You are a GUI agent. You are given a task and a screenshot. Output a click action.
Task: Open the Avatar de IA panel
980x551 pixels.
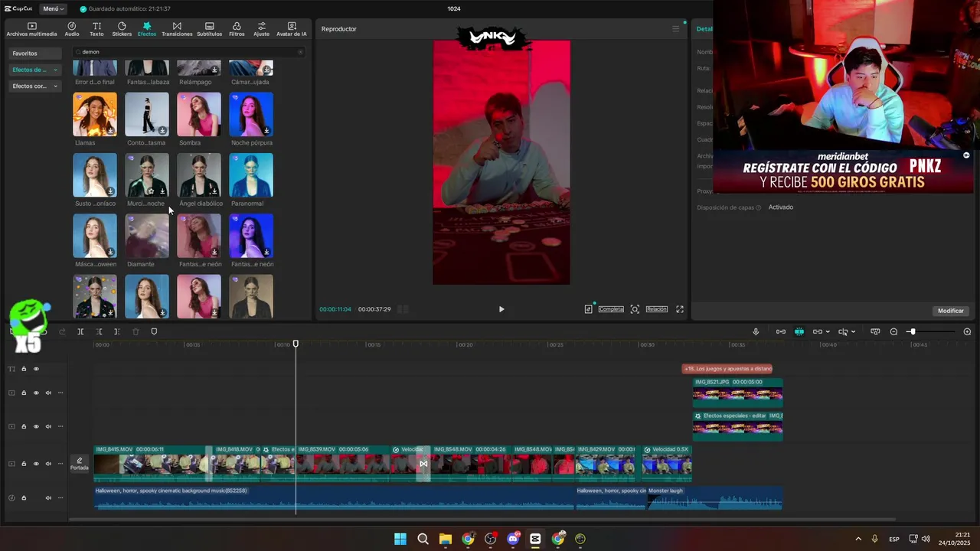(292, 29)
